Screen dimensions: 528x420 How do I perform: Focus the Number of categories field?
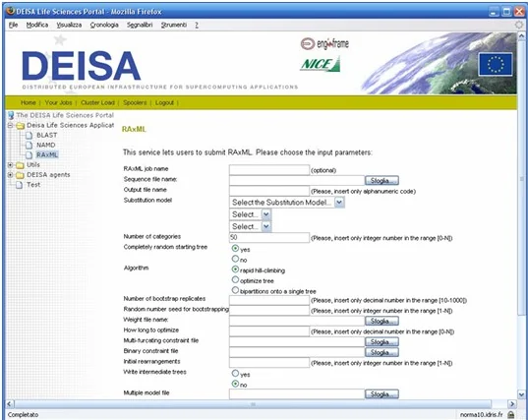pos(269,237)
